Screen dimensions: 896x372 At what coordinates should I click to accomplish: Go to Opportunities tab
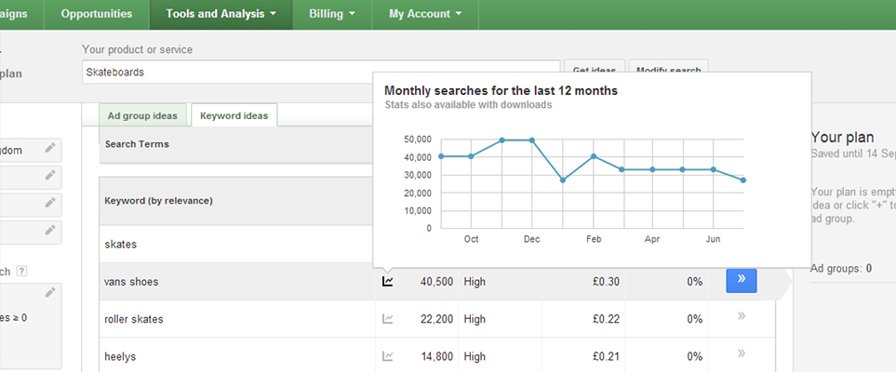[97, 14]
